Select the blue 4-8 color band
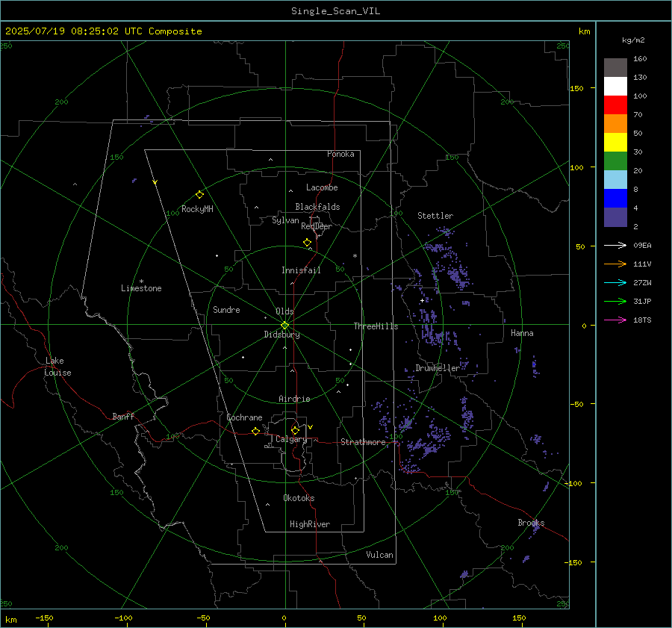 click(x=615, y=199)
